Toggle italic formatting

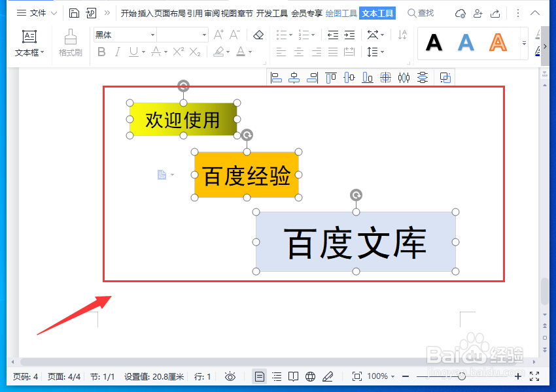pyautogui.click(x=117, y=52)
